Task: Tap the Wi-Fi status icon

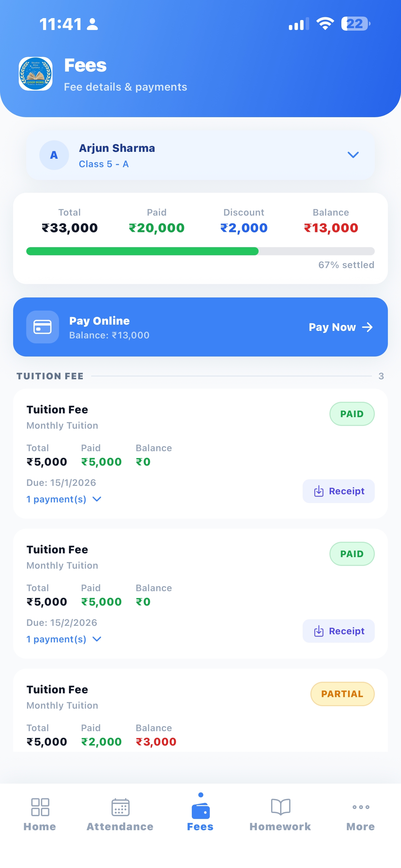Action: coord(325,23)
